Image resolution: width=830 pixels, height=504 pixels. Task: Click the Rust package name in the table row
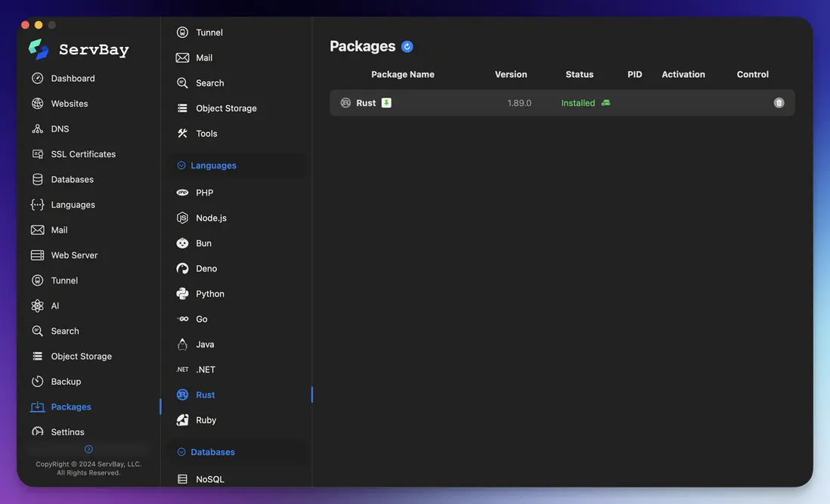366,103
